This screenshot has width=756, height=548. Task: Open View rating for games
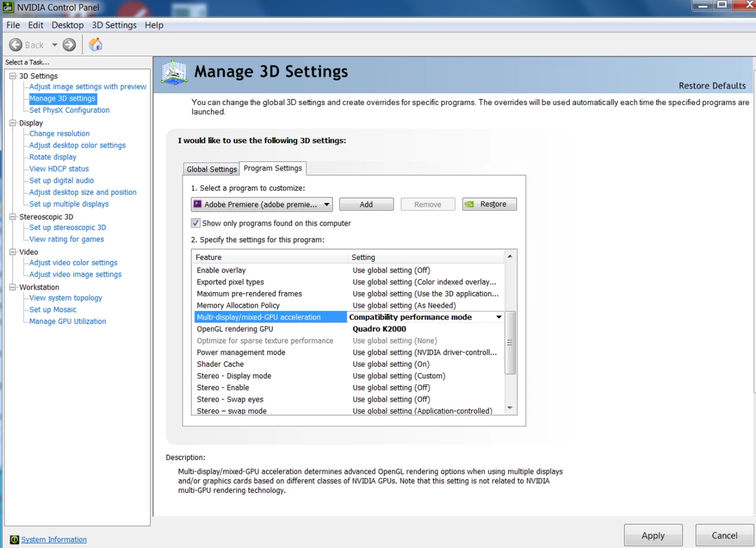pyautogui.click(x=66, y=239)
